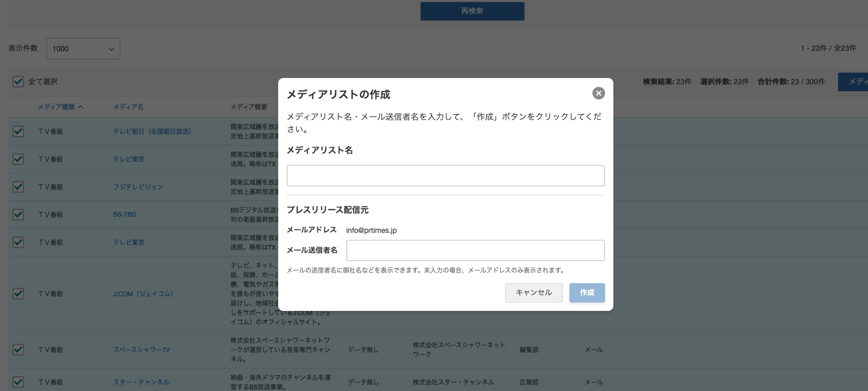Click the partially visible メディ button
This screenshot has width=868, height=391.
(x=853, y=82)
